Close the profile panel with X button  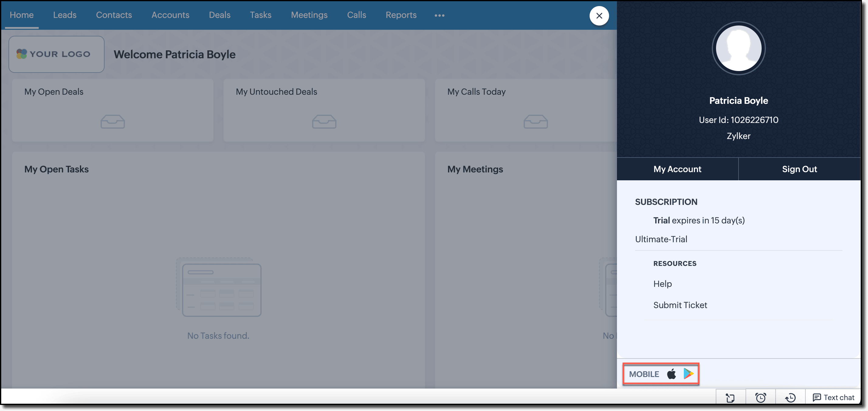[x=599, y=15]
